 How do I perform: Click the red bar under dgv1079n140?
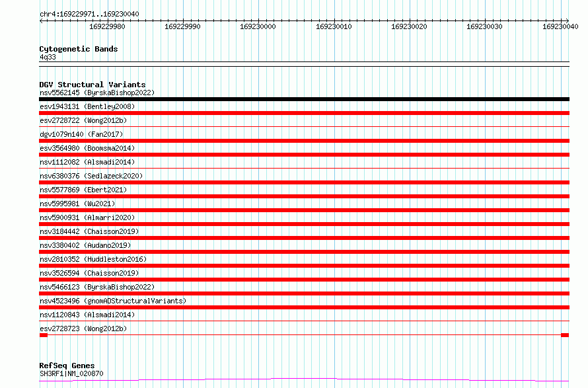304,141
